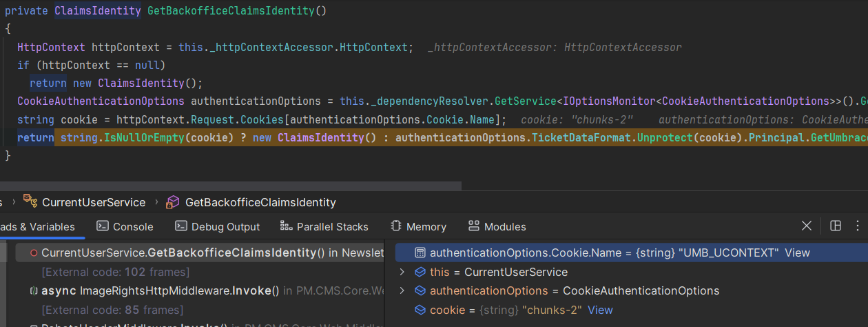The width and height of the screenshot is (868, 327).
Task: Click 'if (httpContext == null)' condition
Action: point(92,66)
